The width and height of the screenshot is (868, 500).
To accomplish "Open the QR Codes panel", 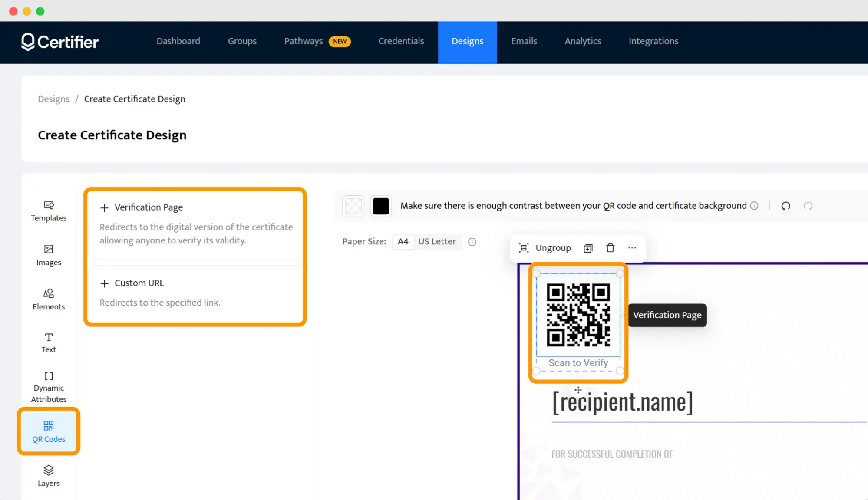I will pyautogui.click(x=49, y=431).
